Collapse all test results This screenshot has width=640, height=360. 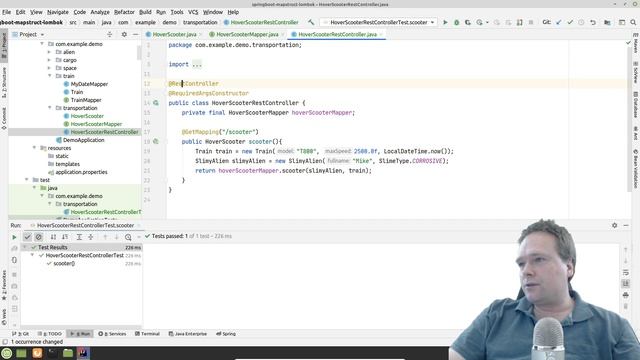click(x=91, y=237)
